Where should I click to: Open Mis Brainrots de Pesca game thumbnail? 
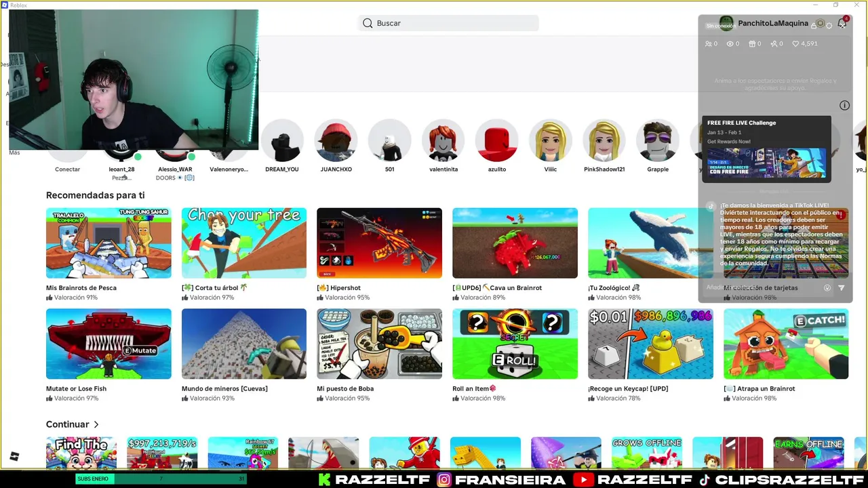pyautogui.click(x=108, y=243)
